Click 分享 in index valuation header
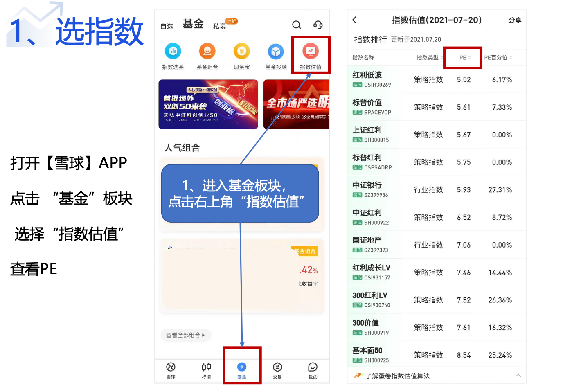Viewport: 572px width, 392px height. [515, 20]
